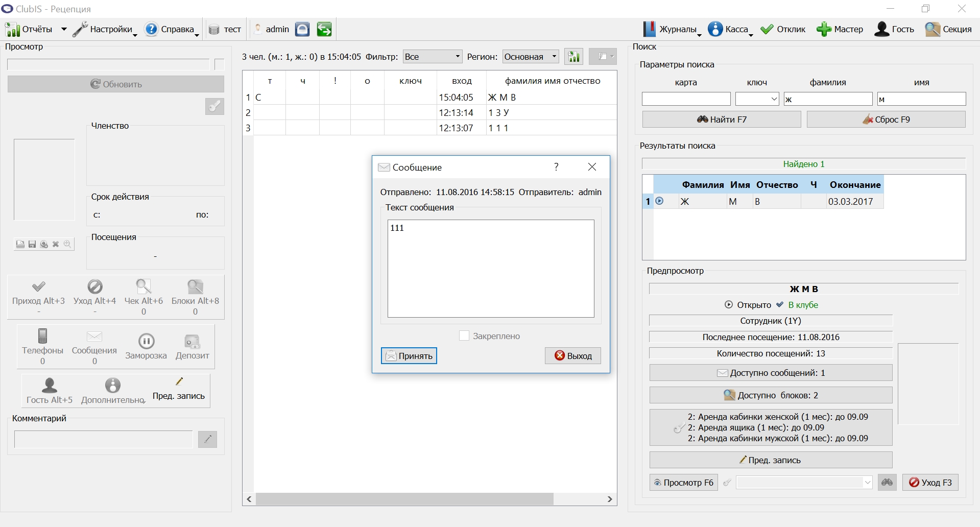Click the Уход F3 button
Image resolution: width=980 pixels, height=527 pixels.
pos(930,483)
